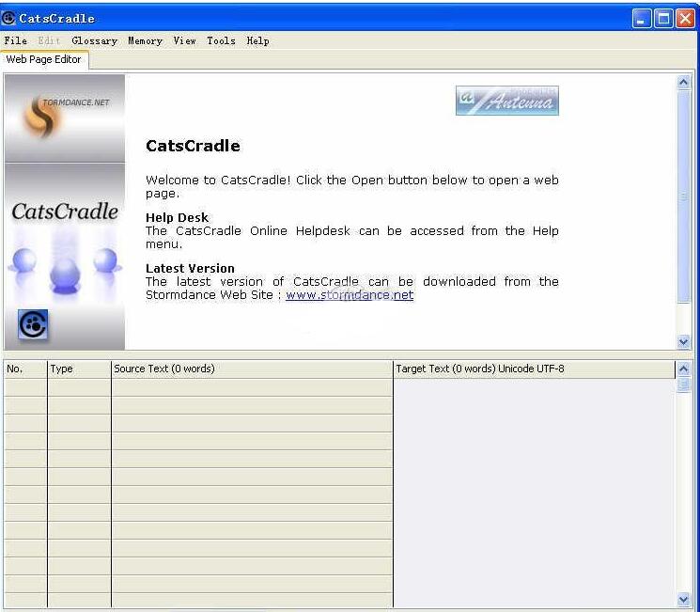This screenshot has height=612, width=700.
Task: Click the web page pane scrollbar thumb
Action: pyautogui.click(x=683, y=196)
